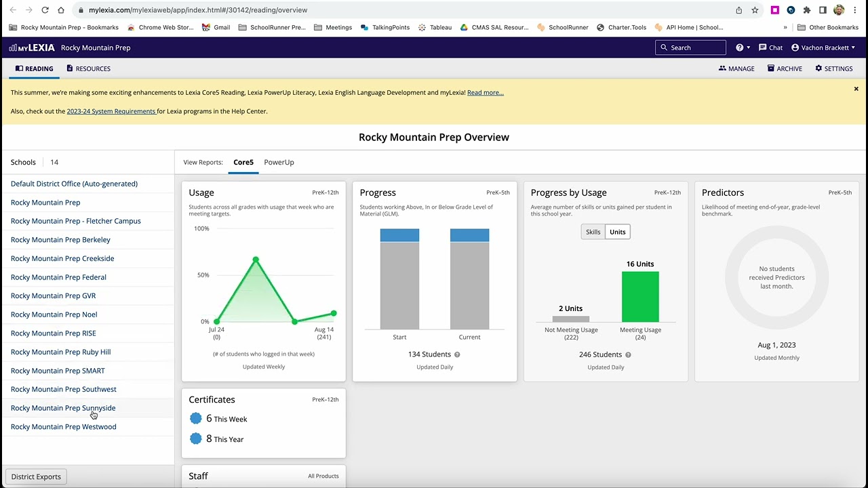Open the SchoolRunner Pre... bookmarks folder
Viewport: 868px width, 488px height.
coord(272,28)
